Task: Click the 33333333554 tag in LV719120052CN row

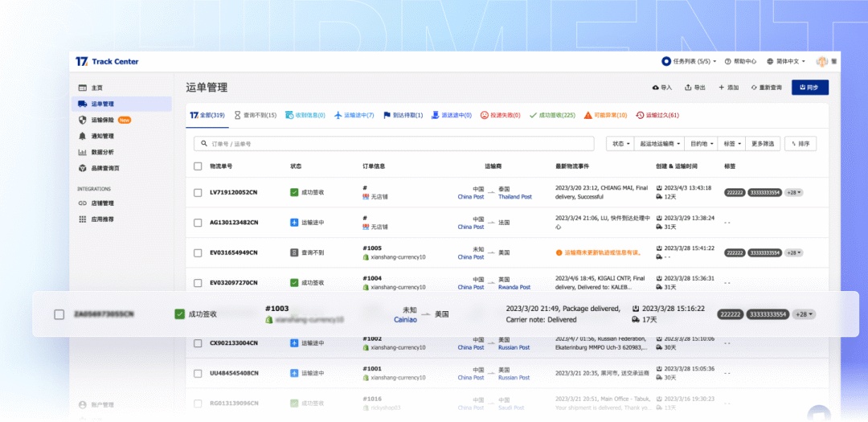Action: tap(764, 192)
